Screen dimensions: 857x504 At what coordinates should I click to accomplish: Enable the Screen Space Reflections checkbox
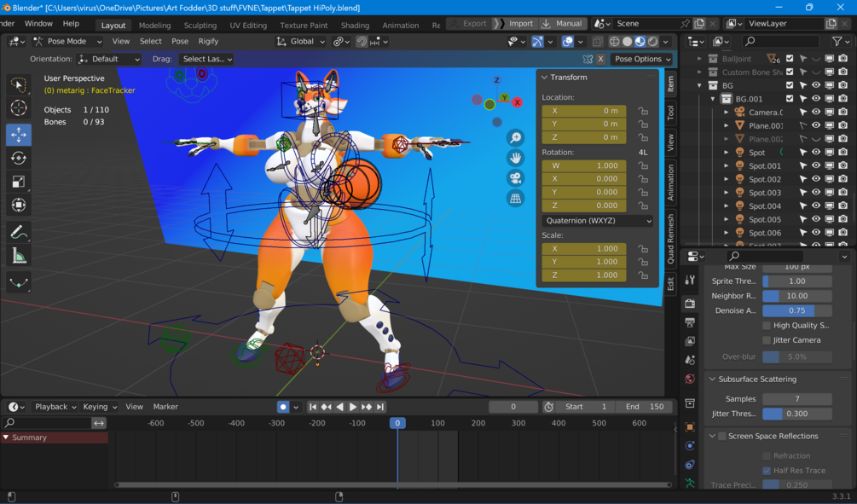(722, 437)
